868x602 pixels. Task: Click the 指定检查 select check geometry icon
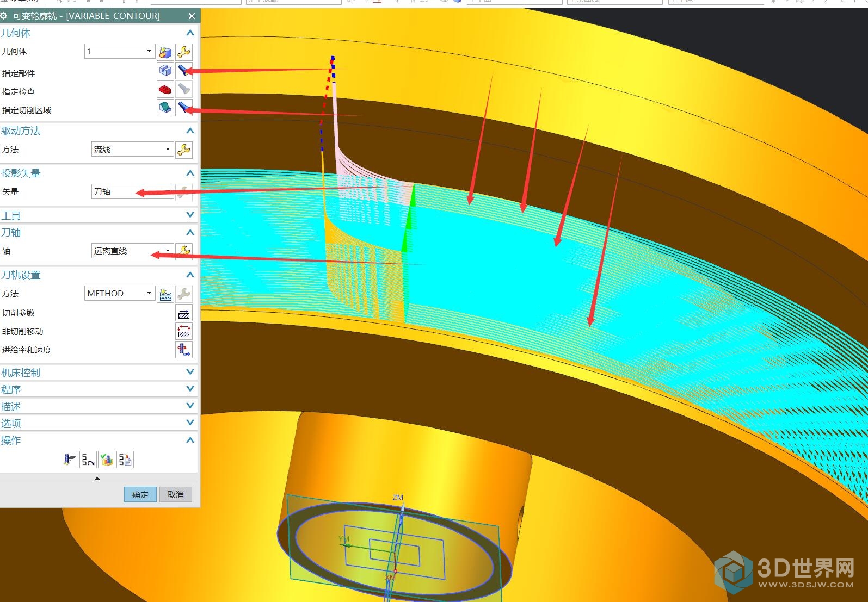[x=165, y=89]
